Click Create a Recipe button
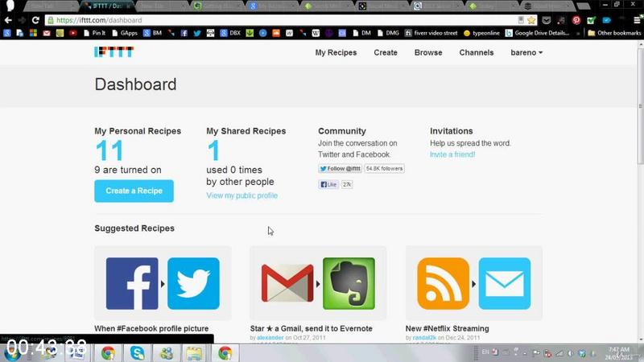 (134, 191)
